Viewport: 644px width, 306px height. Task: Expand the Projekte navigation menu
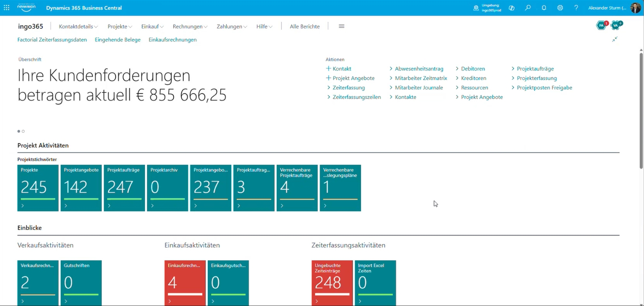click(x=120, y=26)
